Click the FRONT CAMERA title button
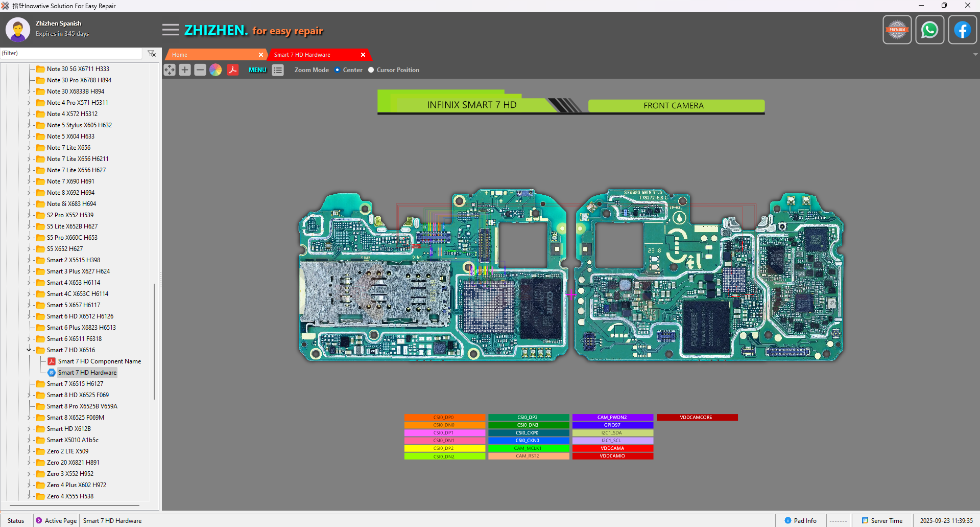Image resolution: width=980 pixels, height=527 pixels. point(676,106)
